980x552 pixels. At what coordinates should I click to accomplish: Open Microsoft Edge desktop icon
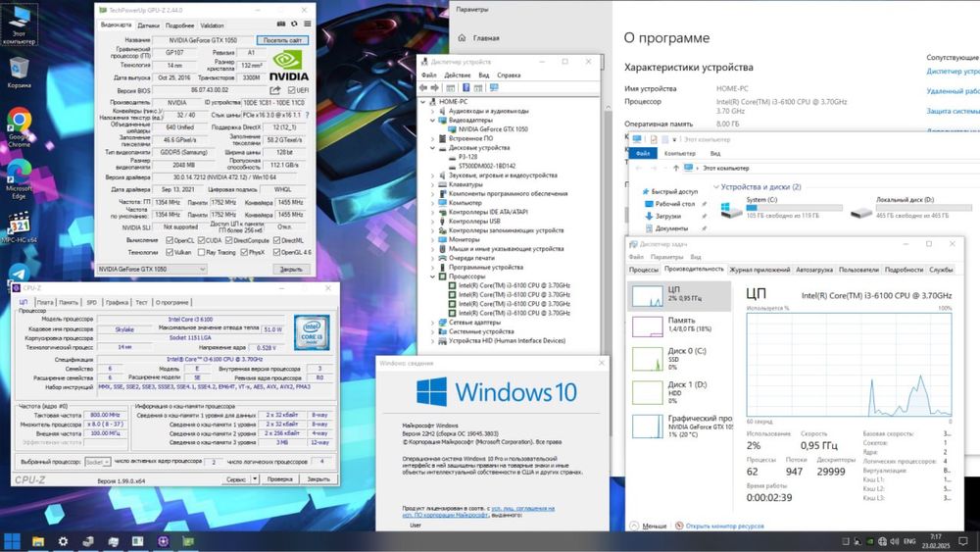tap(20, 178)
